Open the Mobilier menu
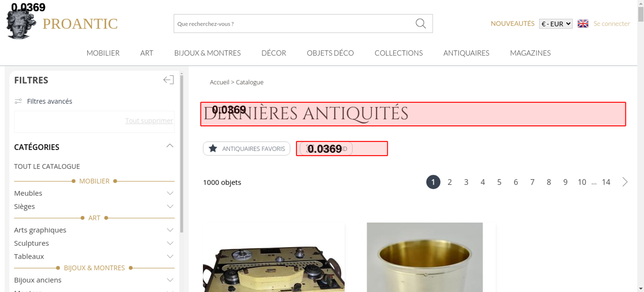 pyautogui.click(x=103, y=53)
